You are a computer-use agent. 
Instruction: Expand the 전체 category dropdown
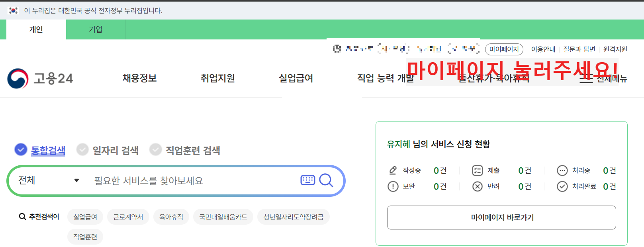pyautogui.click(x=49, y=180)
